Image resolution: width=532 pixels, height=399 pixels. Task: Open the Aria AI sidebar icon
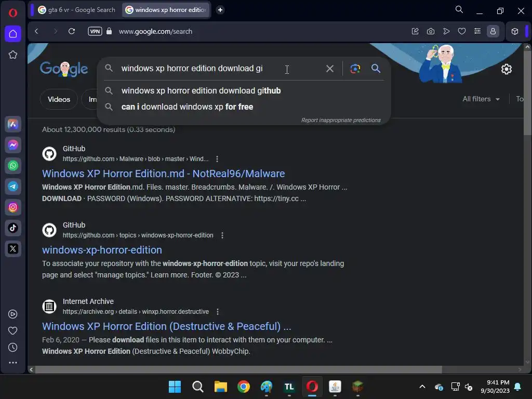[x=13, y=124]
